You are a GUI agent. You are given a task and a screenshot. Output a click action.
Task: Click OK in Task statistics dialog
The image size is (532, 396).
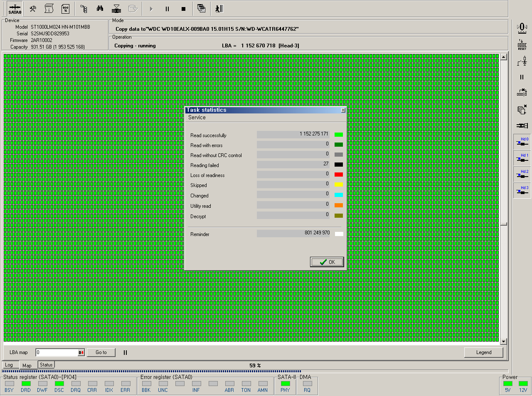pyautogui.click(x=327, y=262)
